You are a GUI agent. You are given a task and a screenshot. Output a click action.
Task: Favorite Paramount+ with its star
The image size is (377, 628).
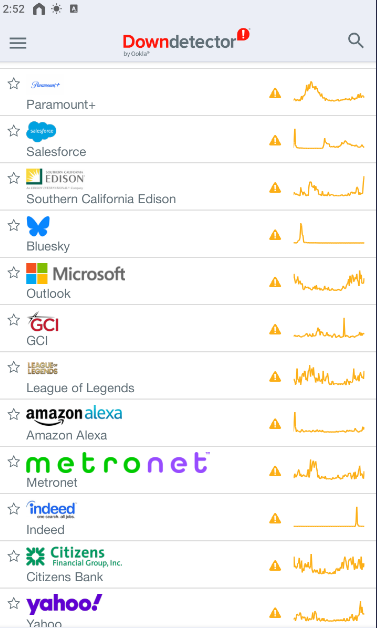[14, 84]
